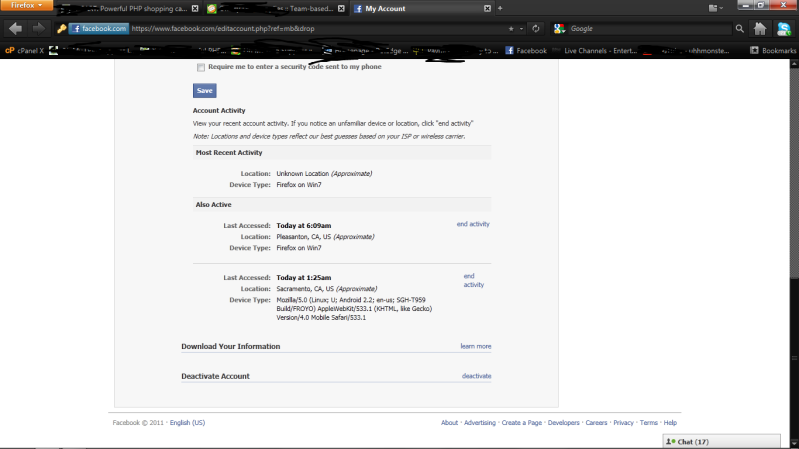Open the Create a Page footer link

point(522,422)
